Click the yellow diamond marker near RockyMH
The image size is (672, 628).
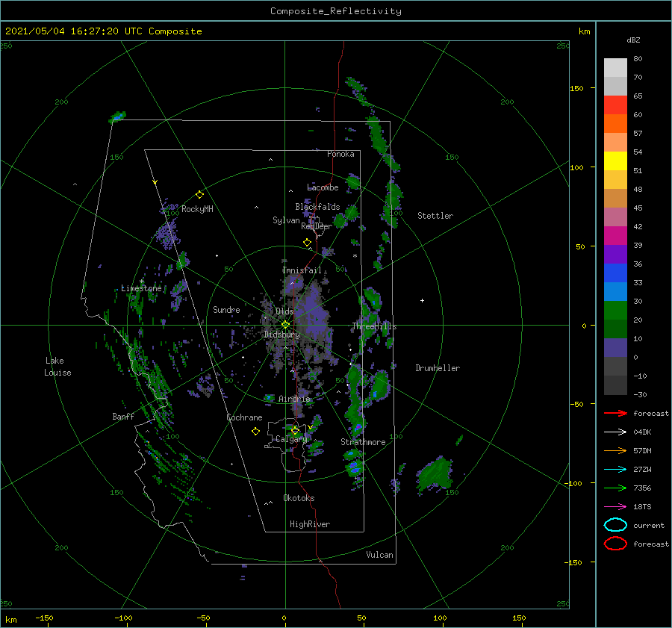[x=199, y=195]
